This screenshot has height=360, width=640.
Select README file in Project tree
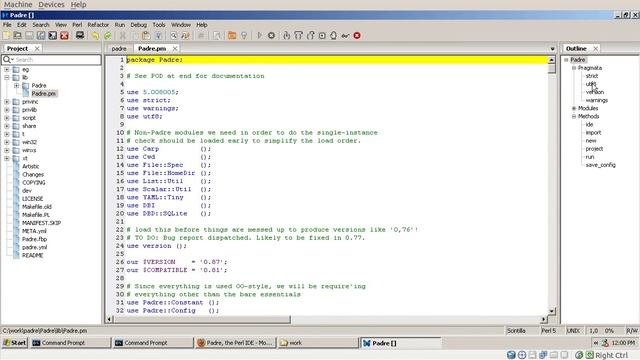[32, 255]
